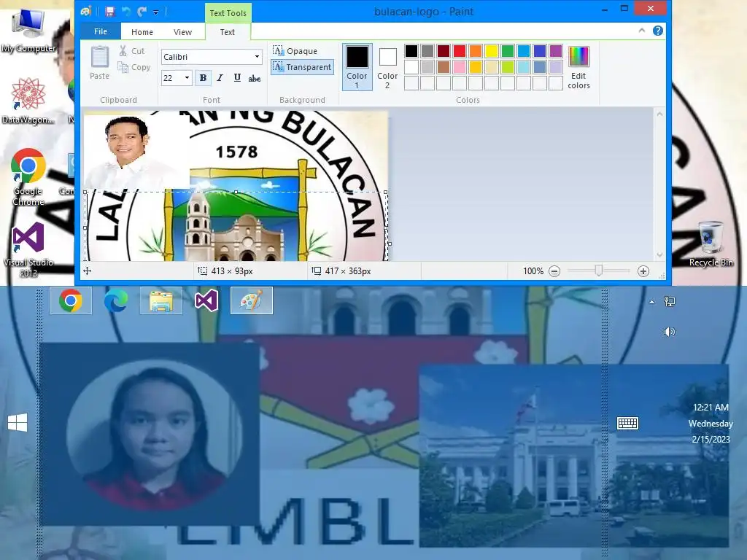Toggle Strikethrough text formatting
The height and width of the screenshot is (560, 747).
coord(255,77)
